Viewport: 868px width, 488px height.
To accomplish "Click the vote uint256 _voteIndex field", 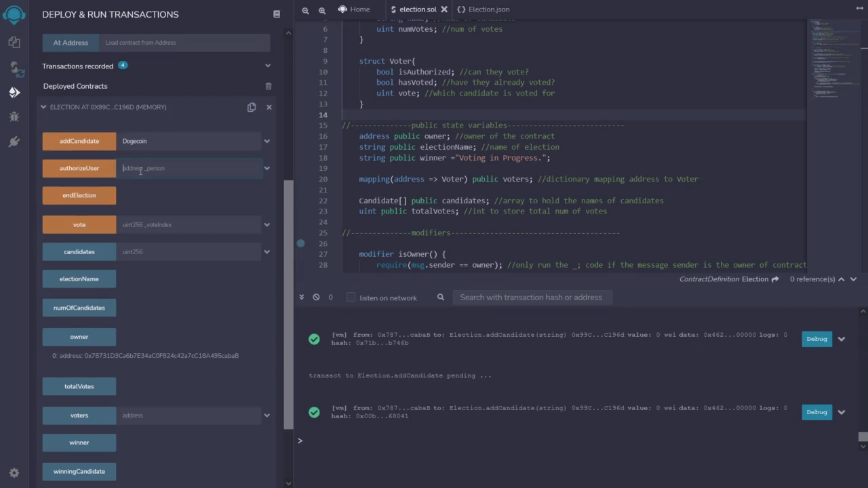I will pos(189,224).
